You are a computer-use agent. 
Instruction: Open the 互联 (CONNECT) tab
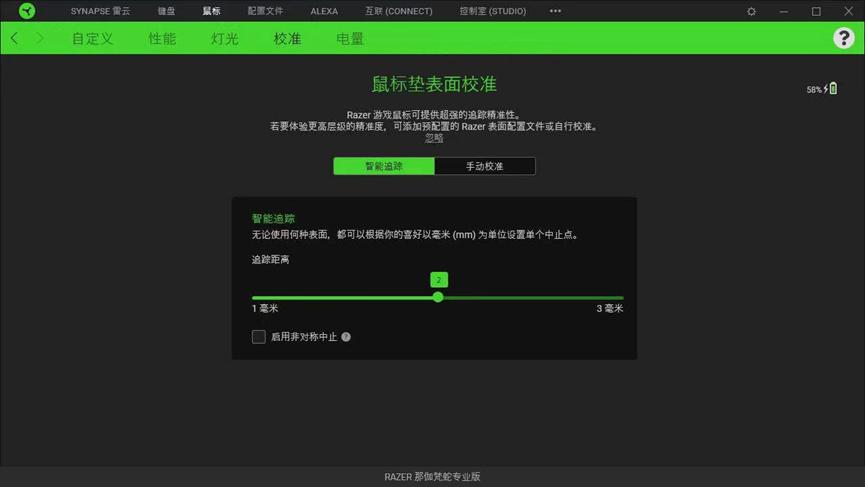point(398,11)
